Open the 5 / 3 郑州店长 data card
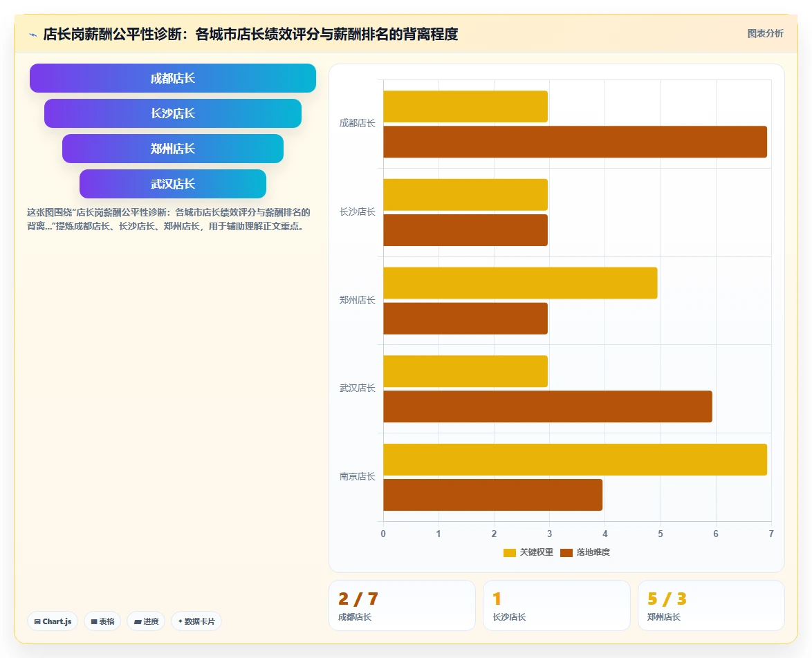The image size is (812, 658). [x=711, y=605]
